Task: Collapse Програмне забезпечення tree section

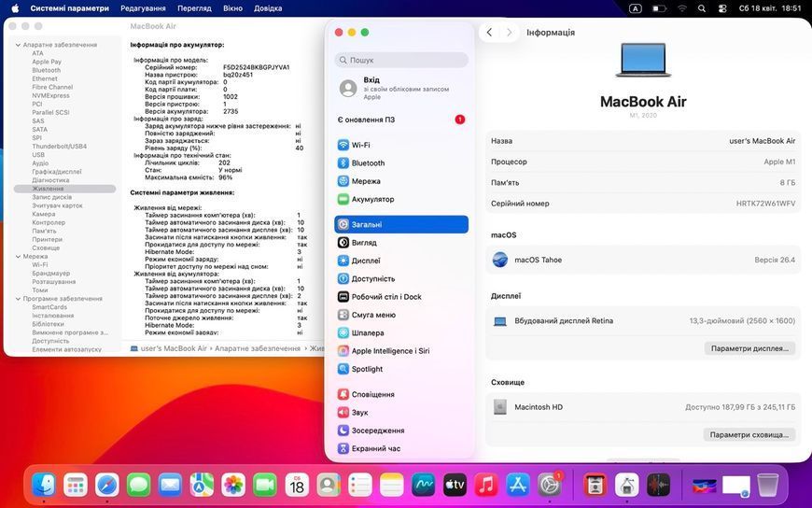Action: (18, 299)
